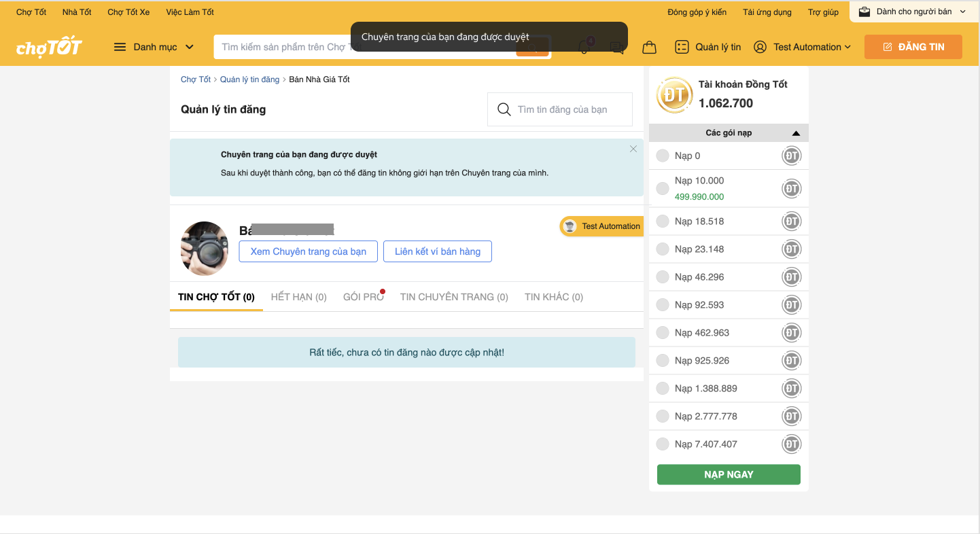The height and width of the screenshot is (534, 980).
Task: Open the notification bell icon
Action: [583, 47]
